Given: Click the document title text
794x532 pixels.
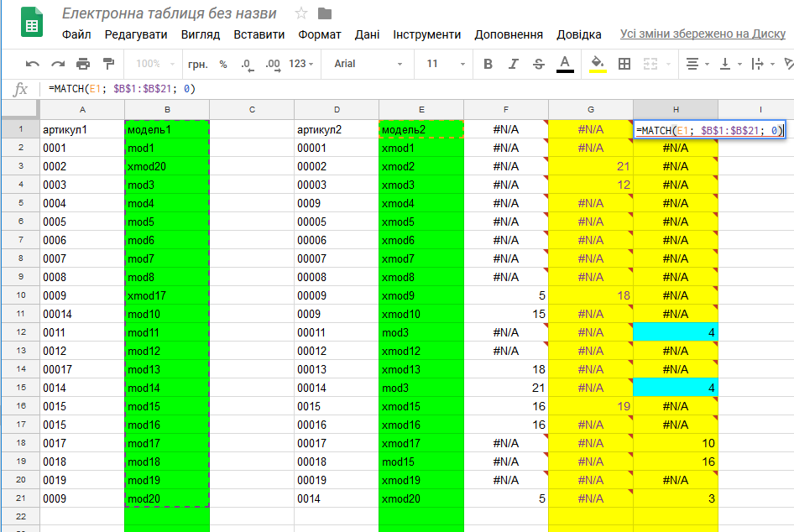Looking at the screenshot, I should (170, 13).
